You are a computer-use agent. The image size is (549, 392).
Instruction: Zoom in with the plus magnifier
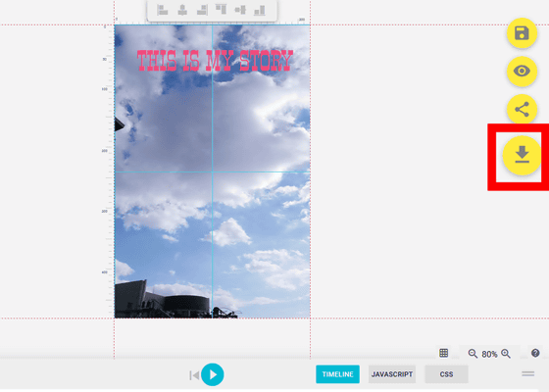coord(506,354)
